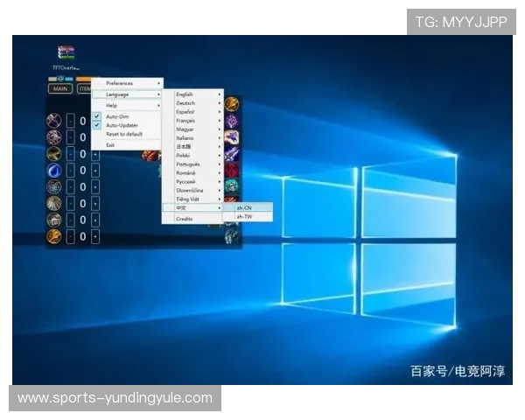Switch to the MAIN tab
Image resolution: width=525 pixels, height=420 pixels.
click(60, 88)
